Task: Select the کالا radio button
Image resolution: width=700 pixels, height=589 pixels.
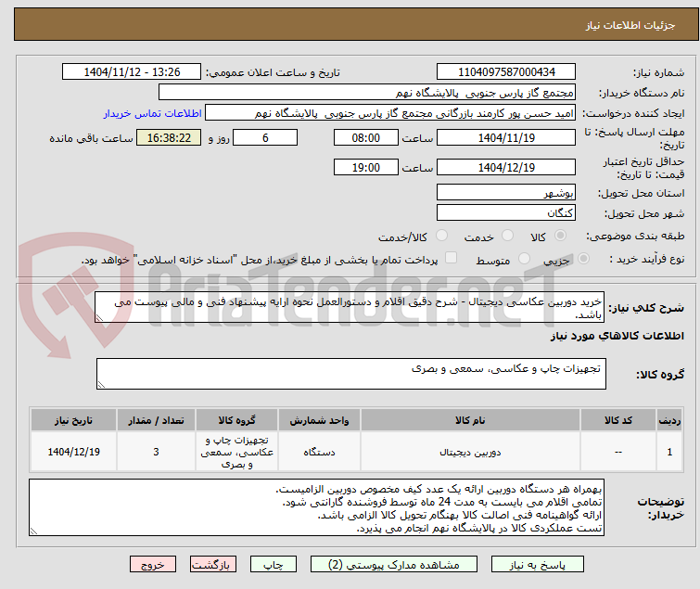Action: pos(560,236)
